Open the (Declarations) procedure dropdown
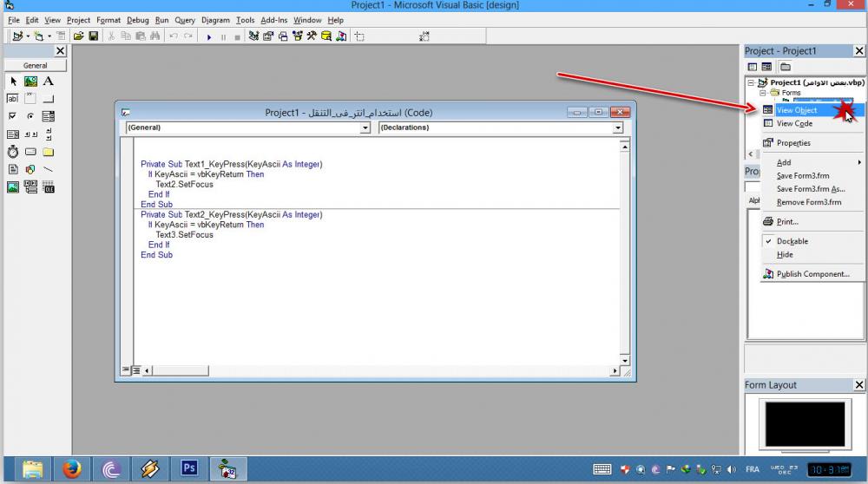868x484 pixels. [x=618, y=128]
